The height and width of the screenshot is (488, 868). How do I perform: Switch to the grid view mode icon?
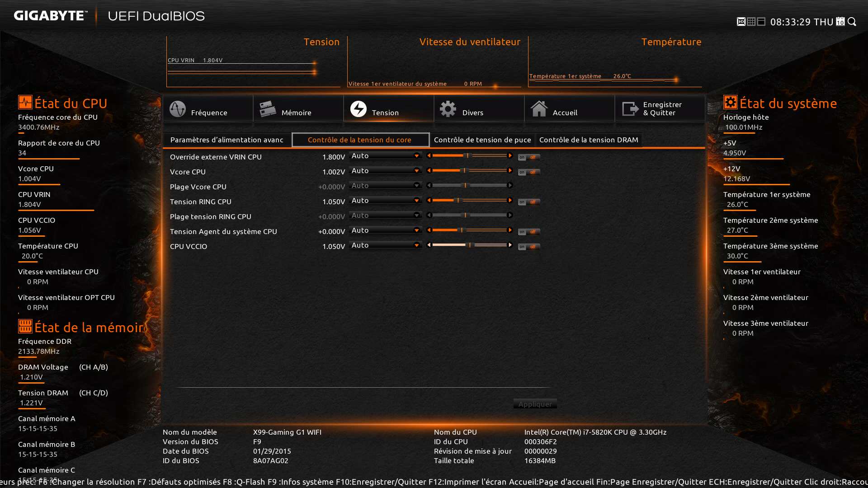(x=751, y=22)
